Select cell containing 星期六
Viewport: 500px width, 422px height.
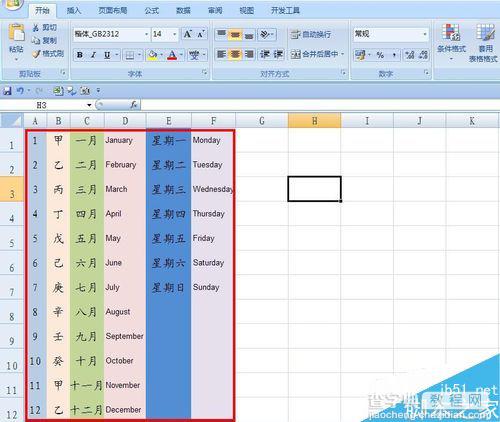coord(169,263)
